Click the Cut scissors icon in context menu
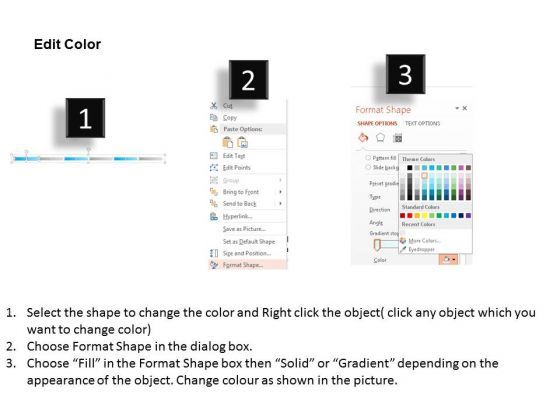 214,105
